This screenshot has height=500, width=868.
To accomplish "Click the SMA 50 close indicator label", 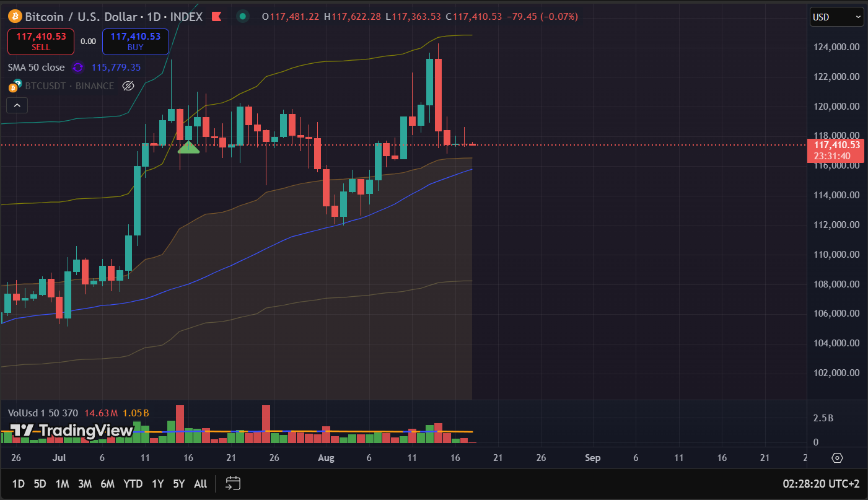I will (x=36, y=68).
